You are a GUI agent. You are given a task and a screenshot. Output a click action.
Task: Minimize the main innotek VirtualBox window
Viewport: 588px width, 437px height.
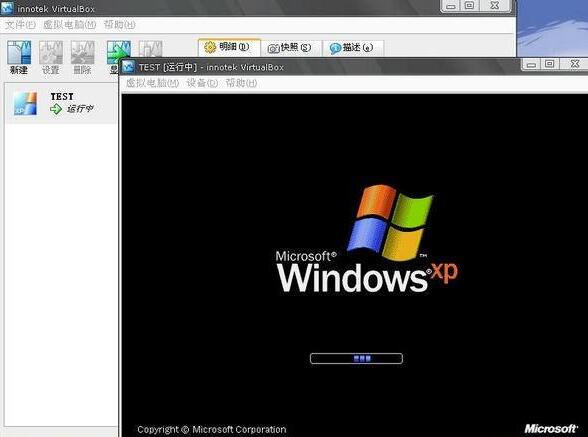click(451, 6)
